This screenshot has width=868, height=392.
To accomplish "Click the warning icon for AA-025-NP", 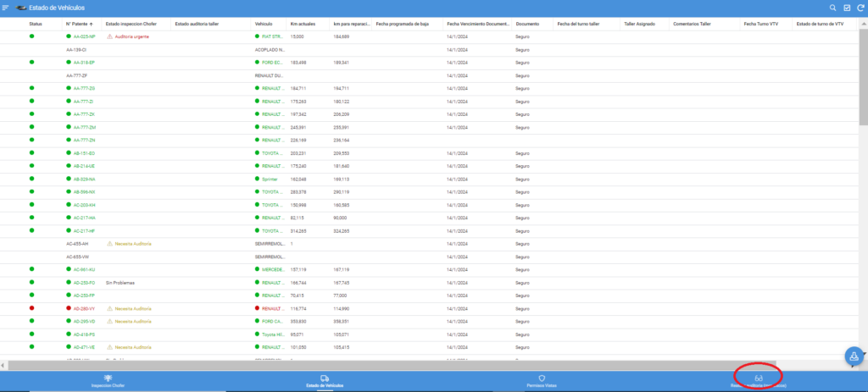I will (x=109, y=37).
